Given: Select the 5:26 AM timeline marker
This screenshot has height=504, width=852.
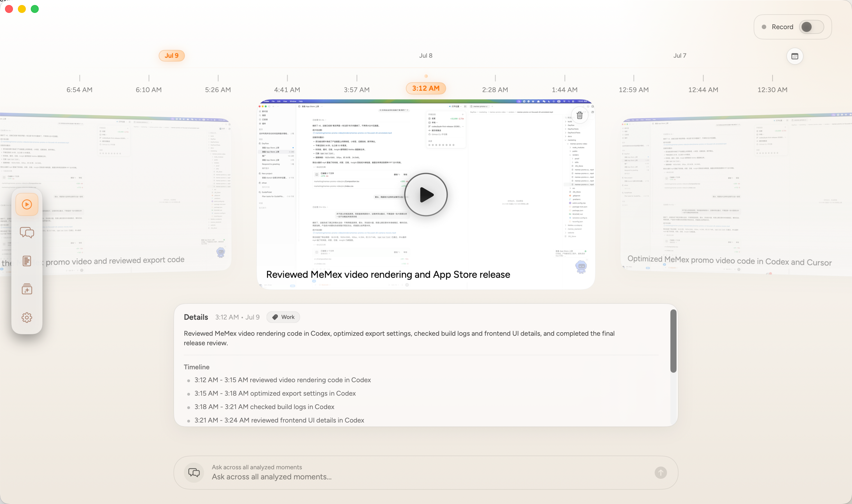Looking at the screenshot, I should [218, 90].
